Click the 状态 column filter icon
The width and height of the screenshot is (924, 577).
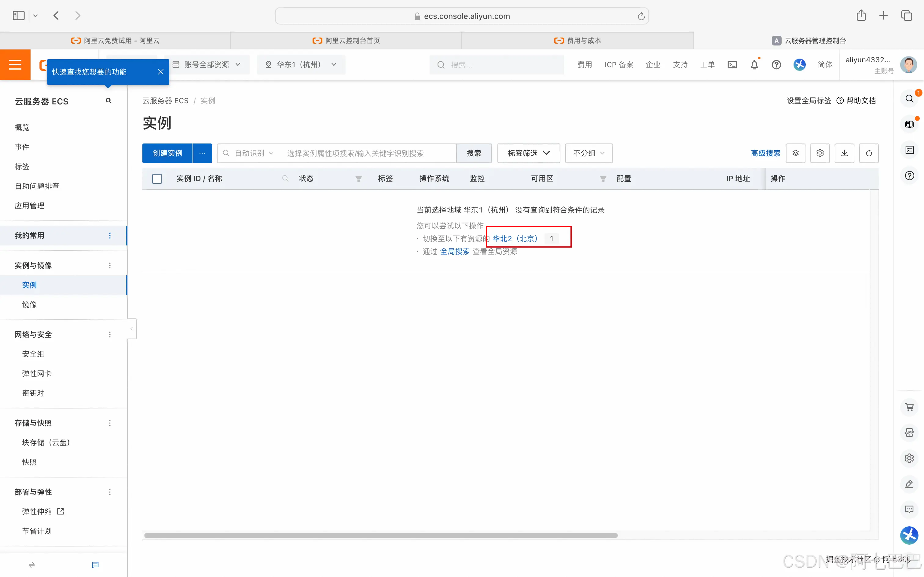click(358, 179)
